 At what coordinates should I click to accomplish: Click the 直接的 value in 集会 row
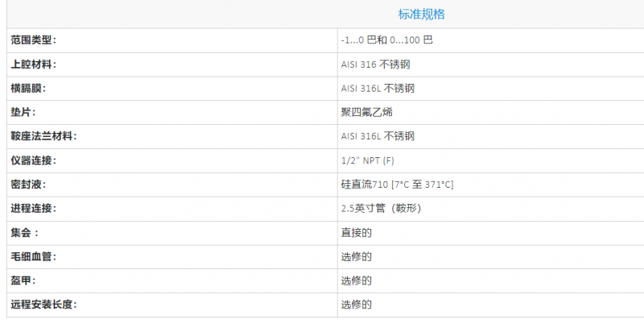coord(356,233)
